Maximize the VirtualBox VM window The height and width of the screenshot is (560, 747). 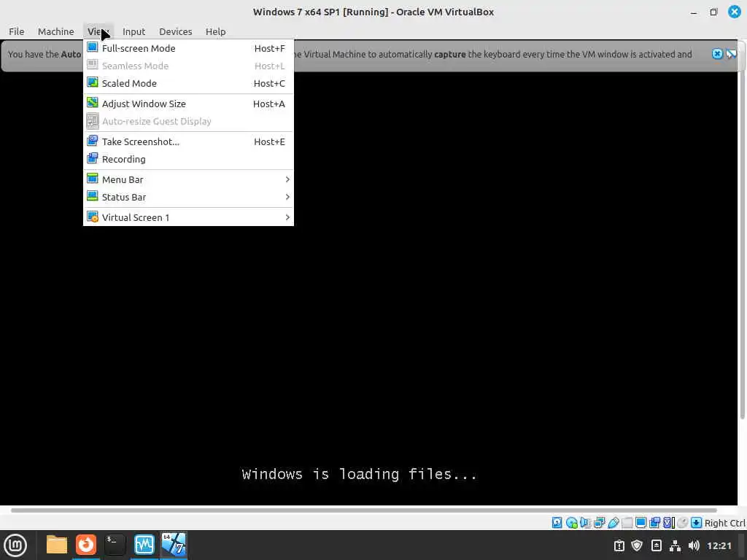click(713, 12)
